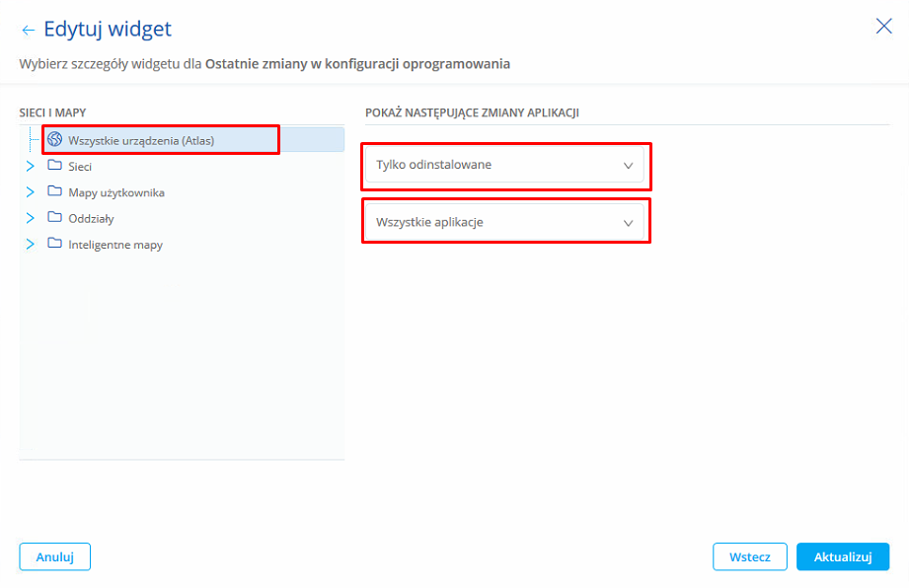Select the Oddziały tree label

[91, 218]
